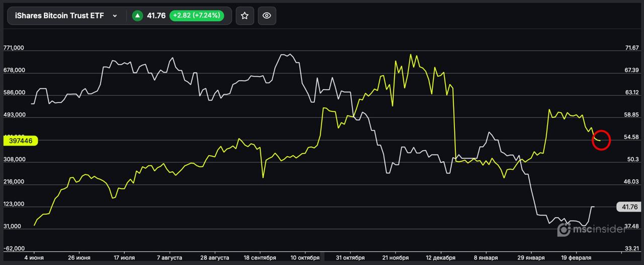Click the 71.67 right axis value
The height and width of the screenshot is (265, 644).
tap(631, 48)
